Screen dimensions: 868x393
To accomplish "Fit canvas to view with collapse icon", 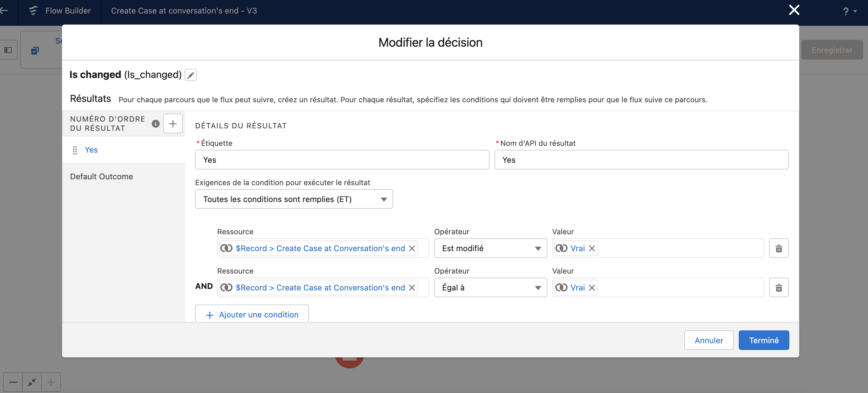I will point(32,382).
